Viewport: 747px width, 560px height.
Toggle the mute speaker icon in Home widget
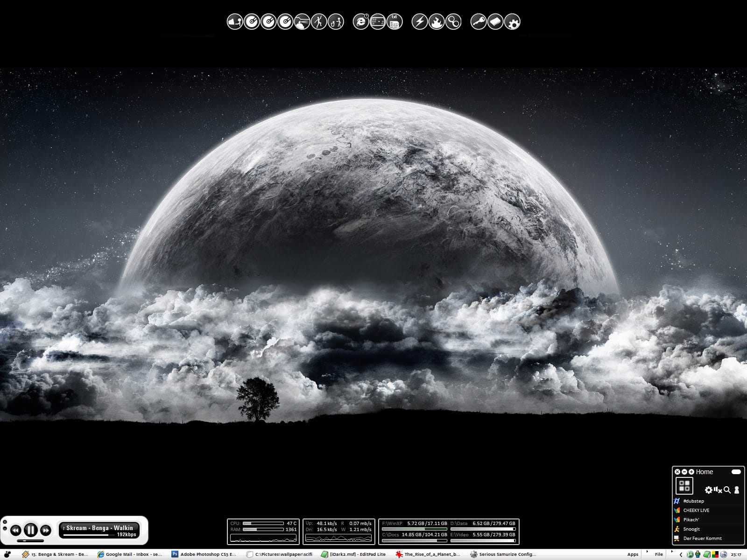tap(718, 490)
